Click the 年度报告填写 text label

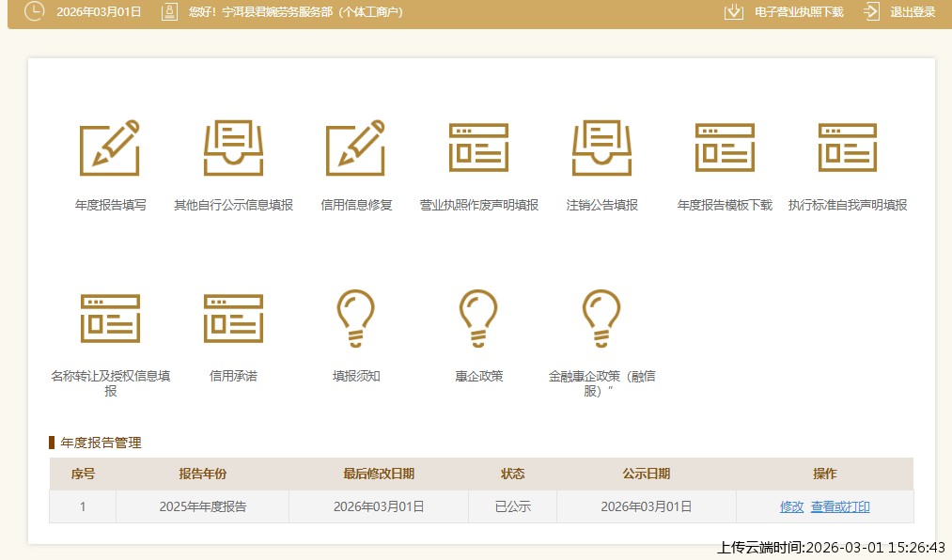(110, 205)
